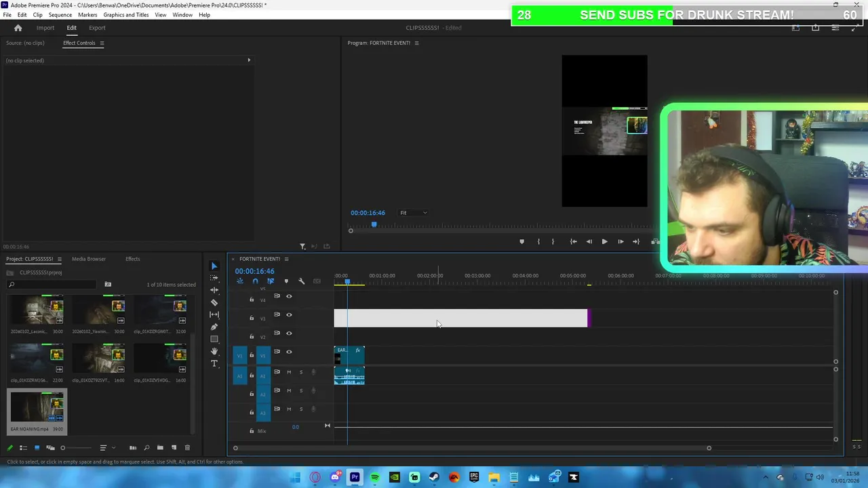Toggle project writable green pencil icon
Screen dimensions: 868x488
coord(9,447)
